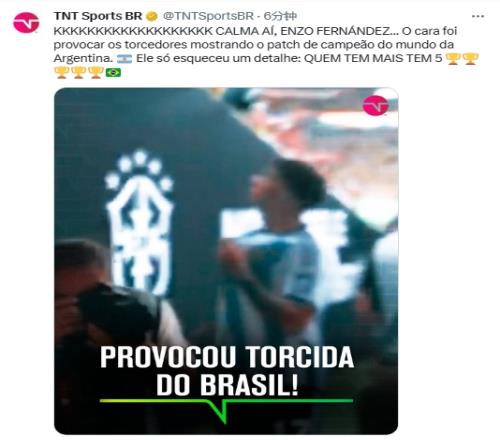
Task: Open the TNT Sports BR profile avatar
Action: [26, 22]
